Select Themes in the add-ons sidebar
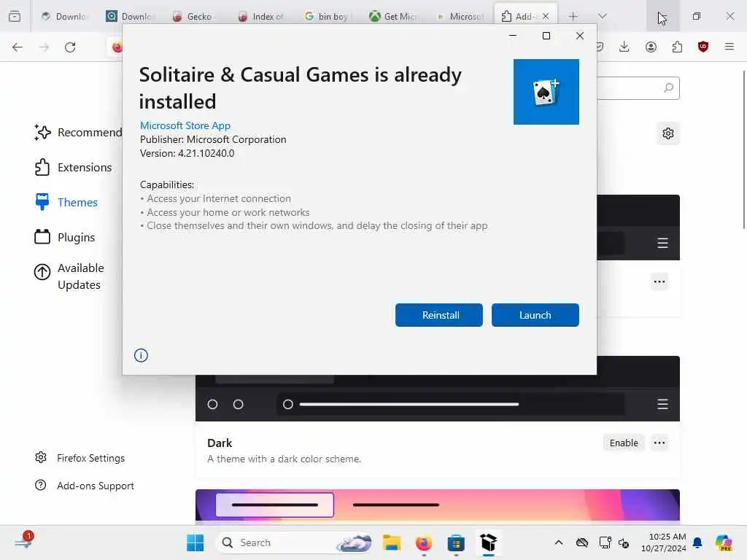The height and width of the screenshot is (560, 747). coord(66,203)
